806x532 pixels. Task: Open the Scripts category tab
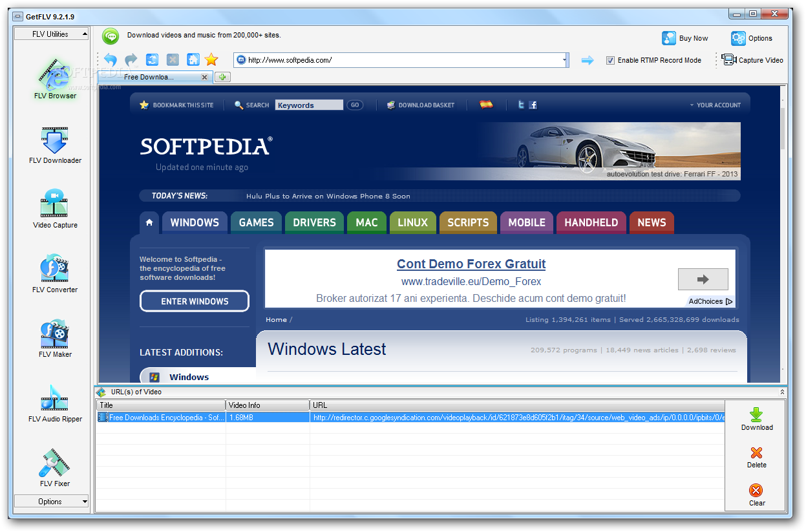click(x=468, y=222)
